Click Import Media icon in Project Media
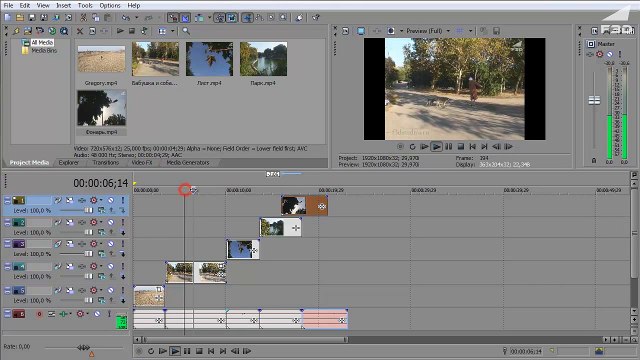Screen dimensions: 640x360 (x=16, y=31)
